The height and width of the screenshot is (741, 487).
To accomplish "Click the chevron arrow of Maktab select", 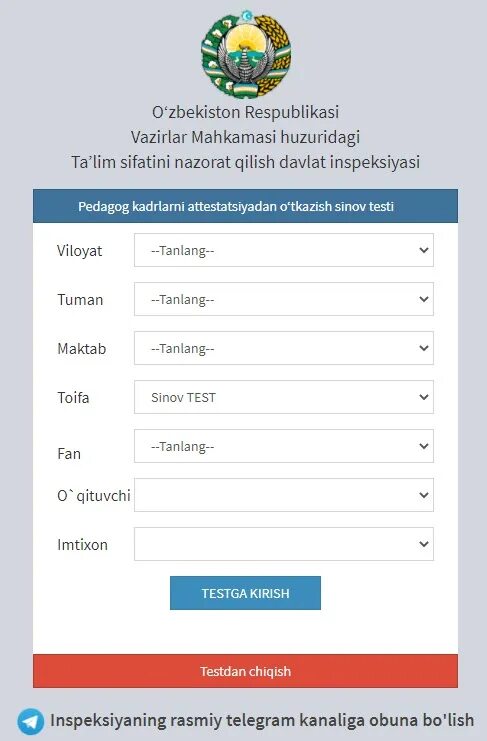I will click(x=424, y=348).
